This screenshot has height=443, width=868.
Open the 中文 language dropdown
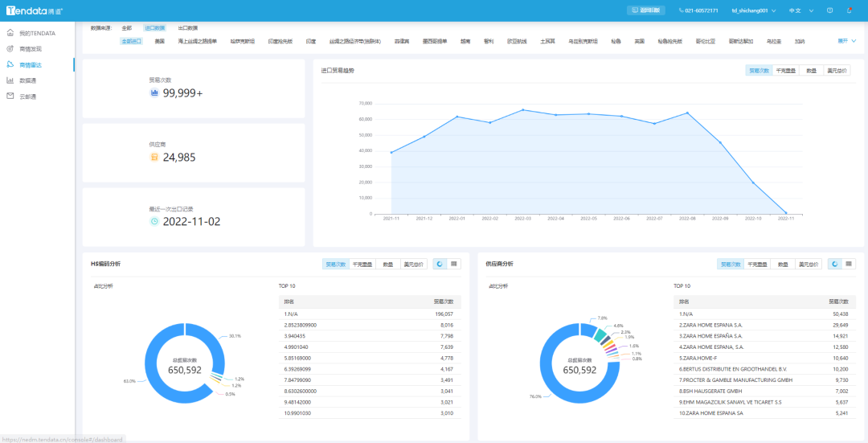coord(801,10)
